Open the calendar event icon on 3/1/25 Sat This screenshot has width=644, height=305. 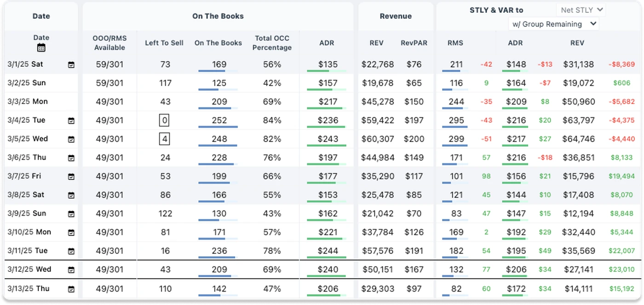(71, 65)
